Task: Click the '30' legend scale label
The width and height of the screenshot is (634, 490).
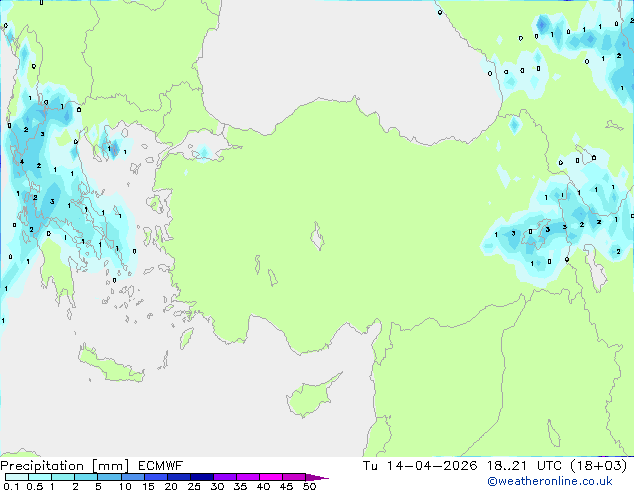Action: point(217,486)
